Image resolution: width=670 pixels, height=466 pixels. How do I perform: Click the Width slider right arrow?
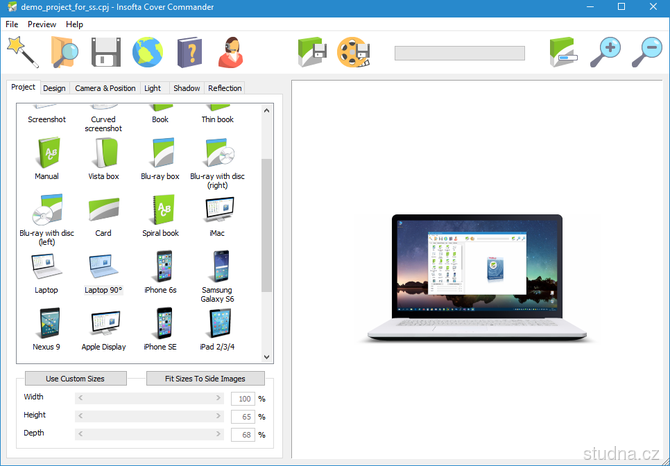click(218, 398)
